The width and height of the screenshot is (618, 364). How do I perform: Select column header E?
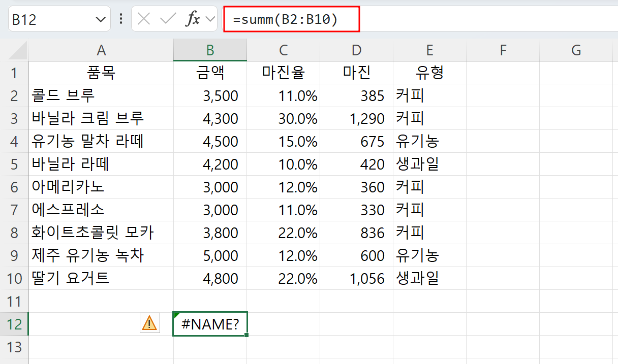click(429, 50)
